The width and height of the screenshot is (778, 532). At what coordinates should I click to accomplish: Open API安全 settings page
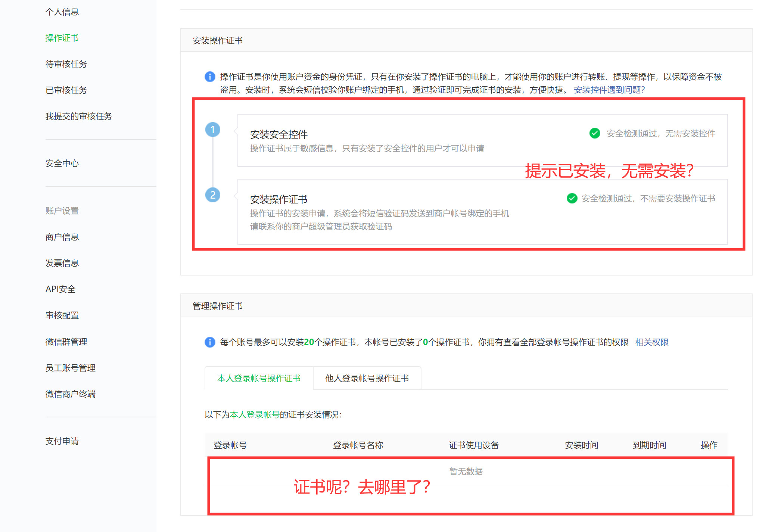click(60, 289)
